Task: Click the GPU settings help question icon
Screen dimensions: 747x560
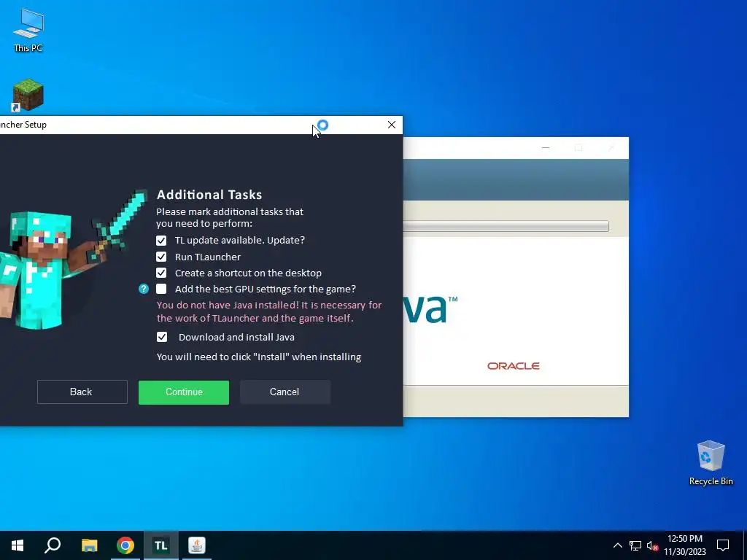Action: point(144,289)
